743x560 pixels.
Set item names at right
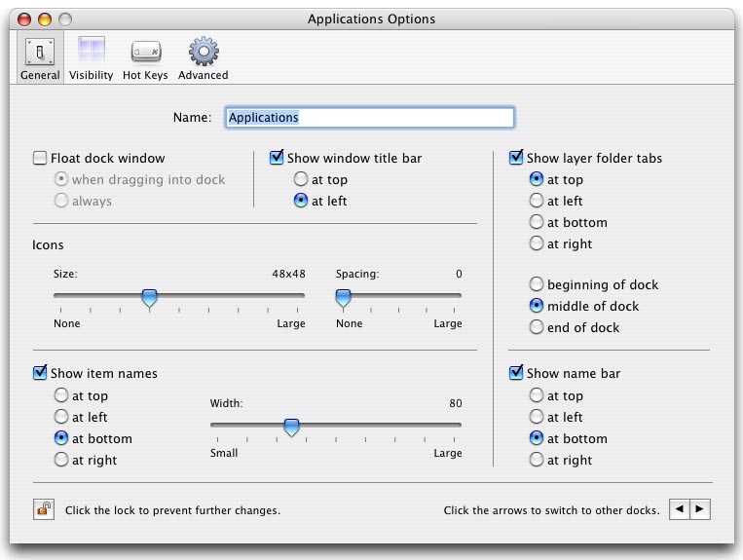(61, 460)
